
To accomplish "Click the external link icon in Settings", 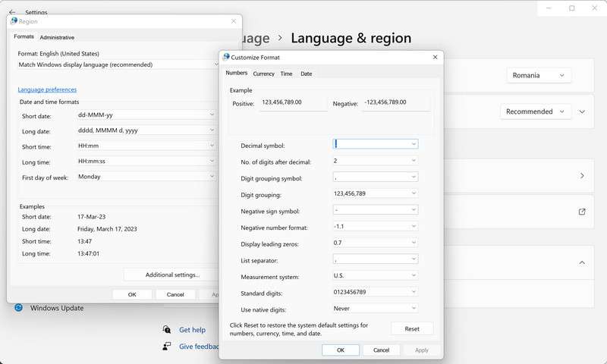I will pos(582,212).
